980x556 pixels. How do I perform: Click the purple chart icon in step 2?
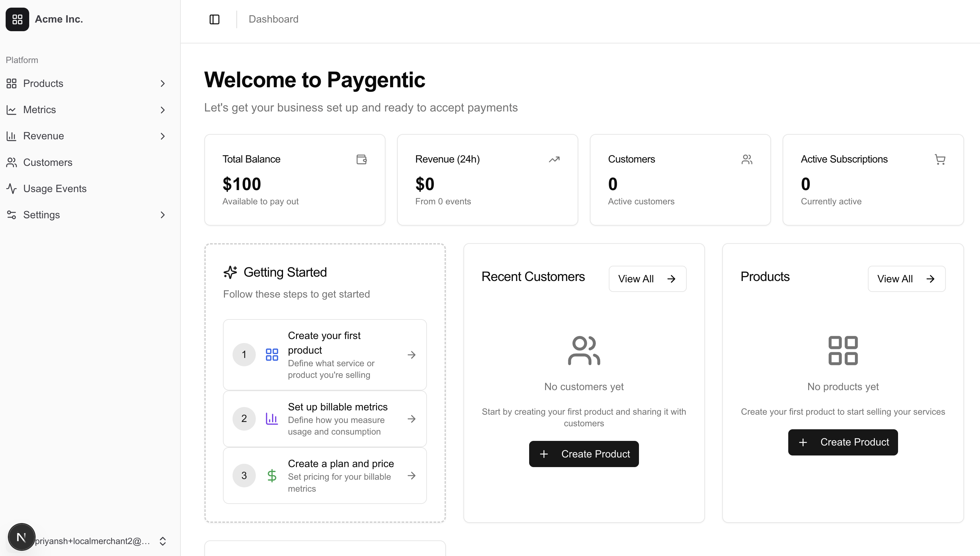[272, 419]
